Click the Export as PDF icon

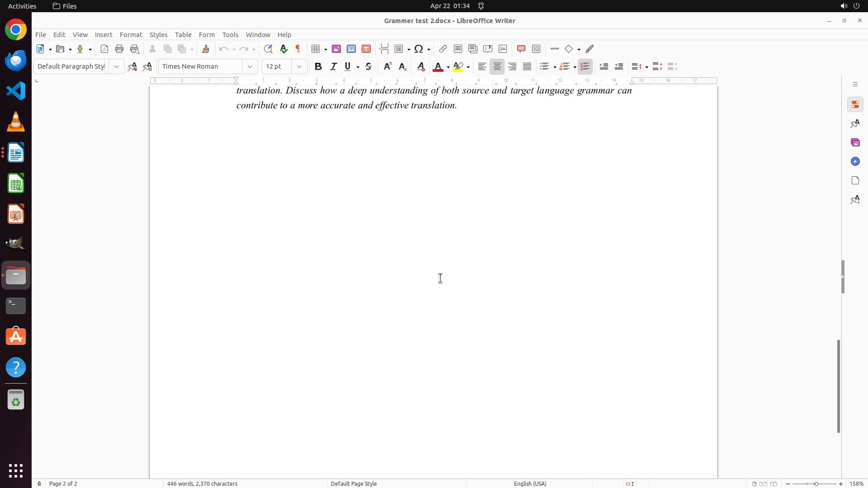pos(104,49)
